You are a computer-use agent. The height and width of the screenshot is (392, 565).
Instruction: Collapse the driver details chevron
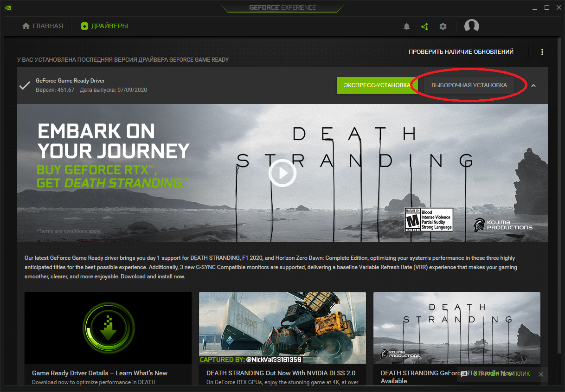point(533,85)
